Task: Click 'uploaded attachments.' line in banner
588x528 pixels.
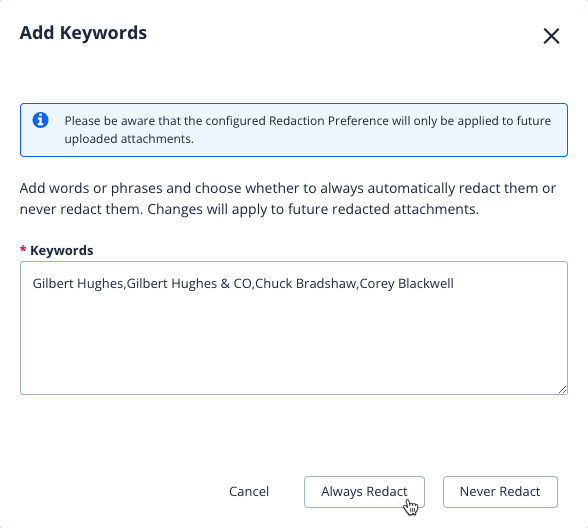Action: [x=129, y=139]
